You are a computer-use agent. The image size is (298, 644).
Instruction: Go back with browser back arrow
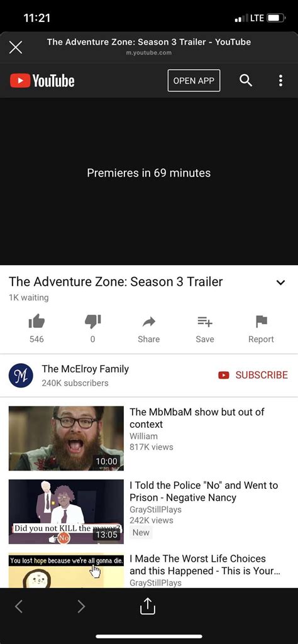point(18,606)
